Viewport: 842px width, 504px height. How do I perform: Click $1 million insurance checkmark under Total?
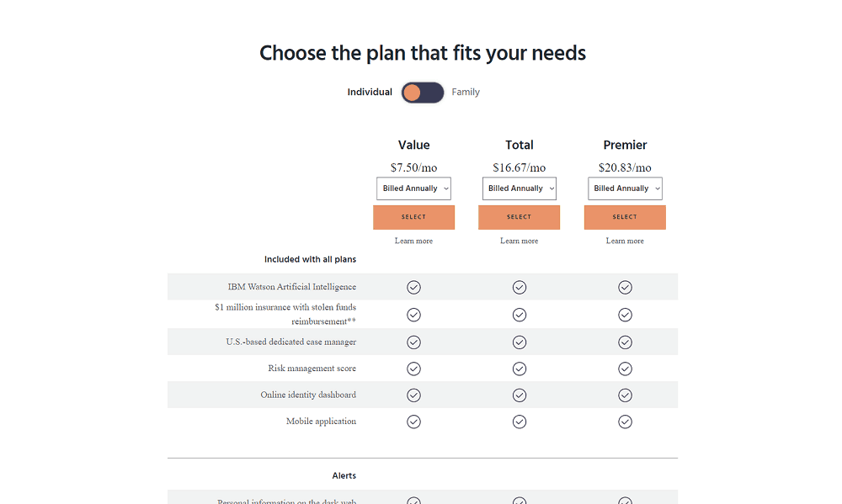(x=519, y=315)
